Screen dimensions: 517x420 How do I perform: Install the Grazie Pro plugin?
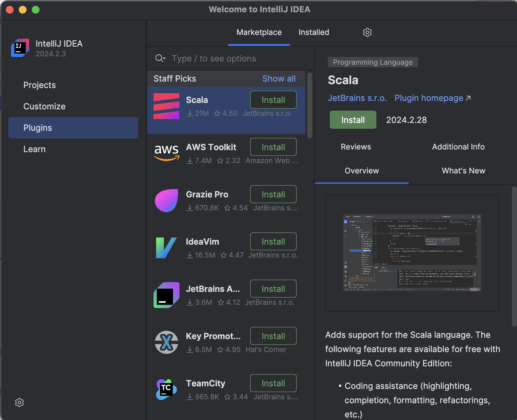273,194
